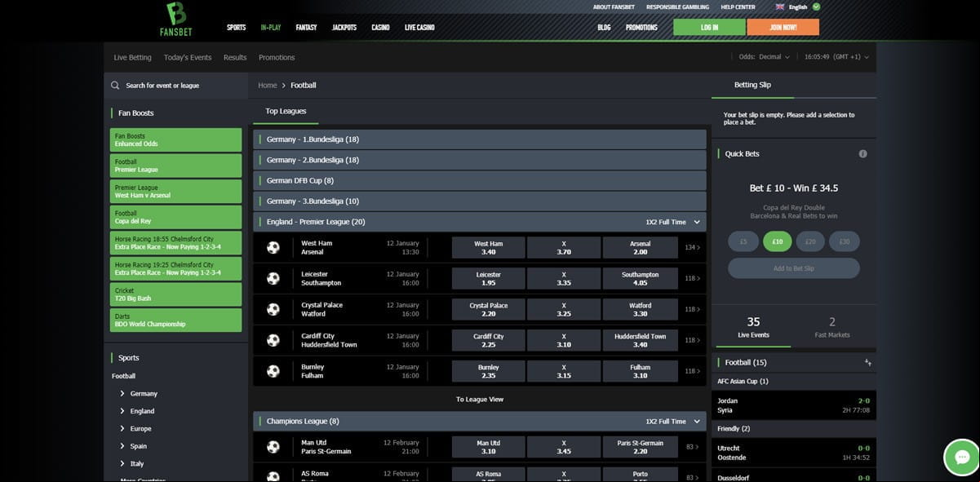Open the Results tab
The width and height of the screenshot is (980, 482).
(x=235, y=58)
